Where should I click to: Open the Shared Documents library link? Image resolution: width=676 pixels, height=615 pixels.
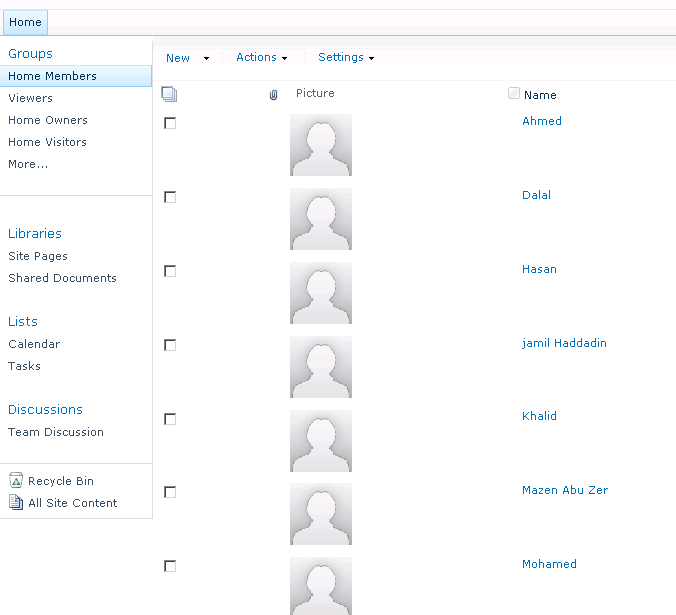point(62,278)
